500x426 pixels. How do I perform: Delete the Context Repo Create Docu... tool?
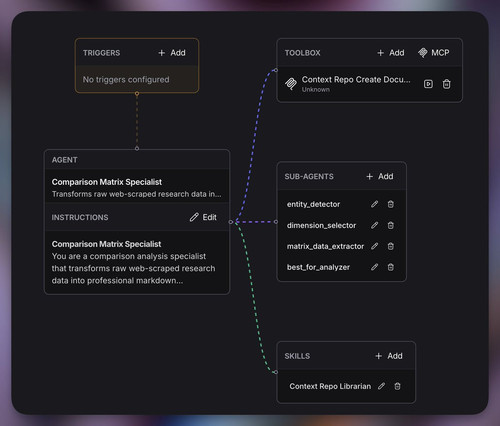(446, 84)
